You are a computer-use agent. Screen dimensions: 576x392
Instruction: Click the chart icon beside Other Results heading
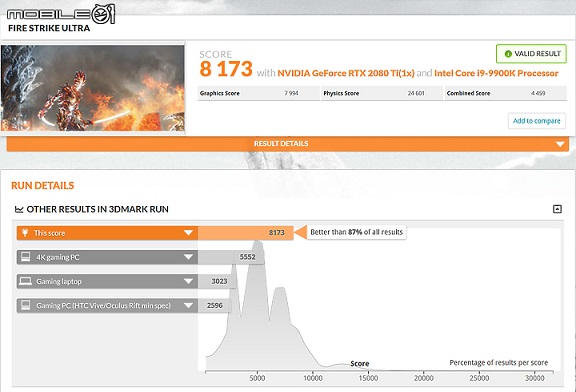19,209
